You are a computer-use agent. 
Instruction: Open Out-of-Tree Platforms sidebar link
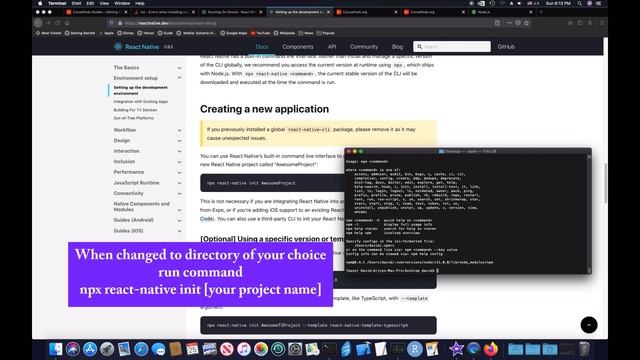tap(133, 118)
